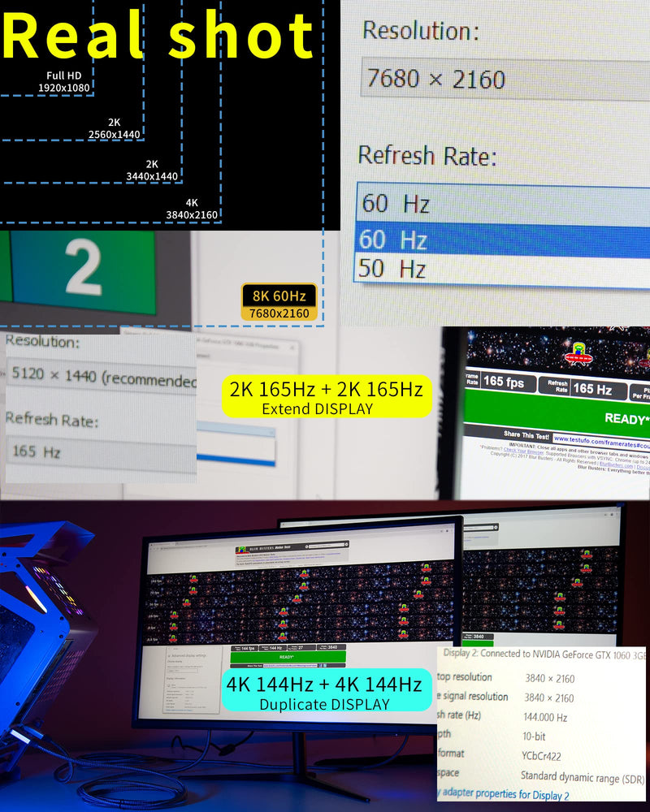The height and width of the screenshot is (812, 650).
Task: Click the Blur Busters logo on the left monitor
Action: point(263,548)
